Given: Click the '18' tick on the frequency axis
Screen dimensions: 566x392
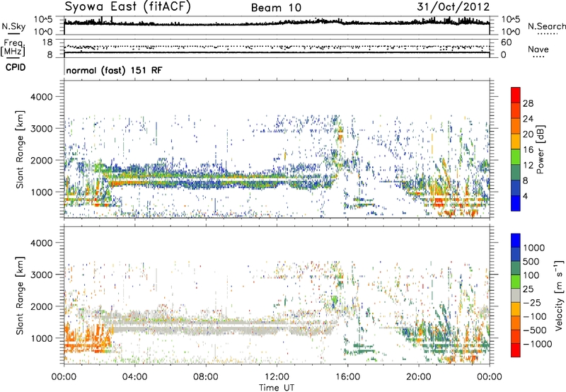Looking at the screenshot, I should (47, 42).
